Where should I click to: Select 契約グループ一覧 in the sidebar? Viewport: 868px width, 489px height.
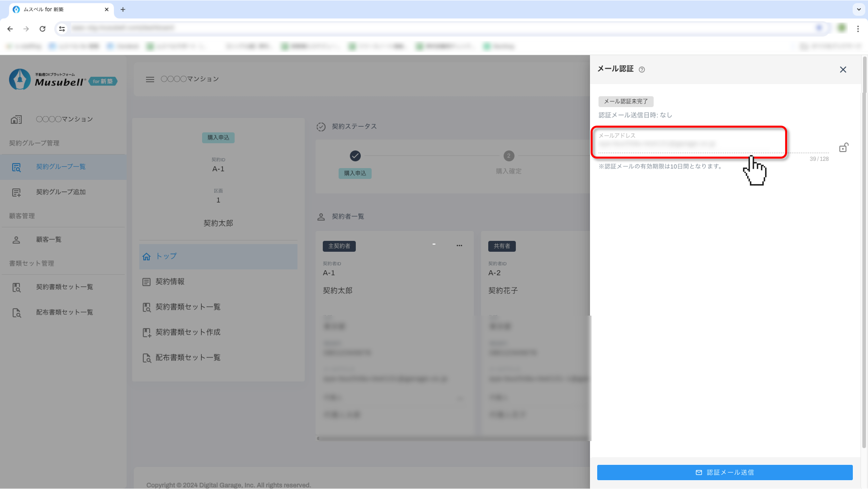pyautogui.click(x=61, y=167)
